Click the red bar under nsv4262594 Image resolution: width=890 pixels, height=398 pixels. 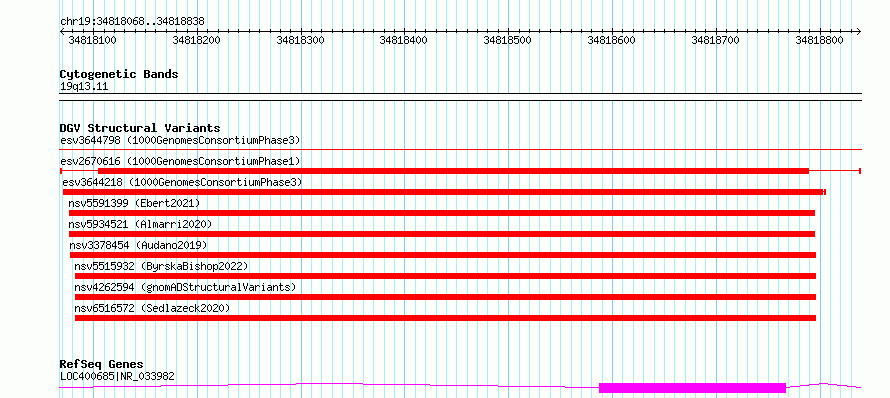[445, 297]
